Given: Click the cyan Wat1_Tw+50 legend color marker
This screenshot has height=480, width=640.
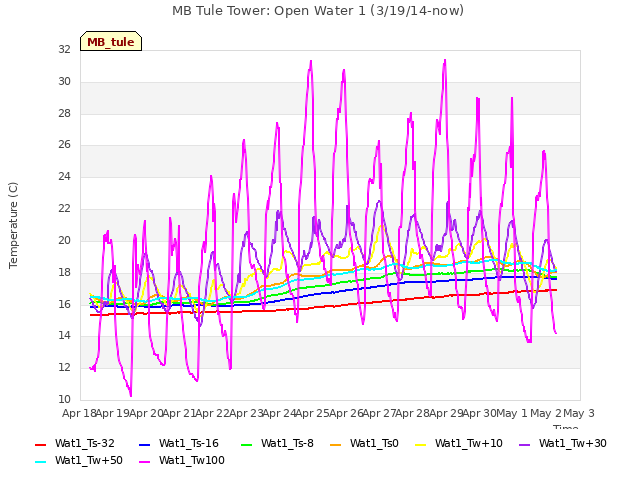Looking at the screenshot, I should click(41, 462).
